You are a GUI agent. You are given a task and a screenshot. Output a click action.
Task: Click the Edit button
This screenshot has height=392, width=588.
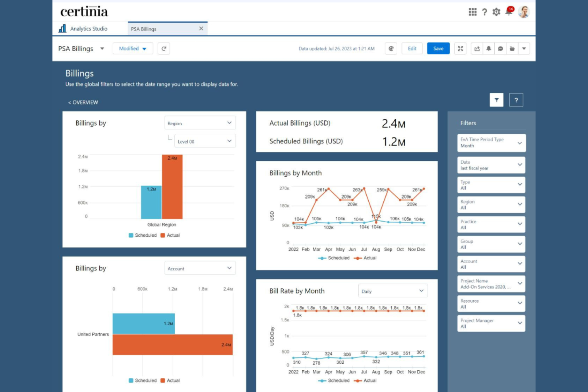point(412,48)
